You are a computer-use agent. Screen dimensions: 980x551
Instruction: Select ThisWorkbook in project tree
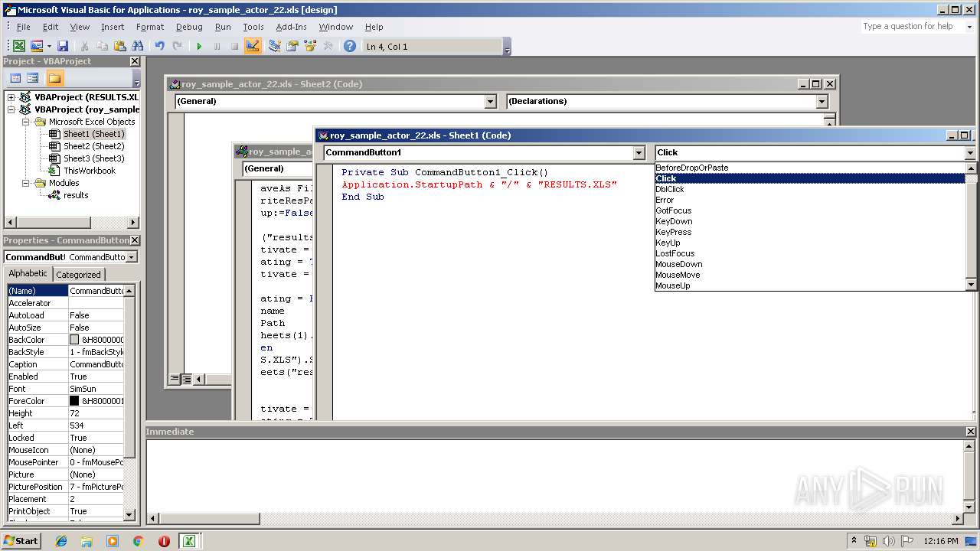tap(90, 171)
